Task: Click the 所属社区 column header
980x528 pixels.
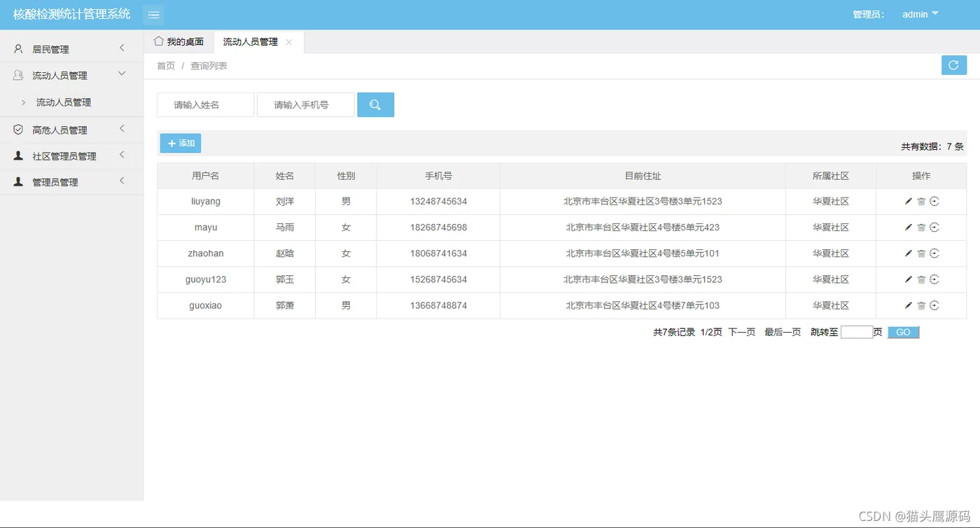Action: click(831, 176)
